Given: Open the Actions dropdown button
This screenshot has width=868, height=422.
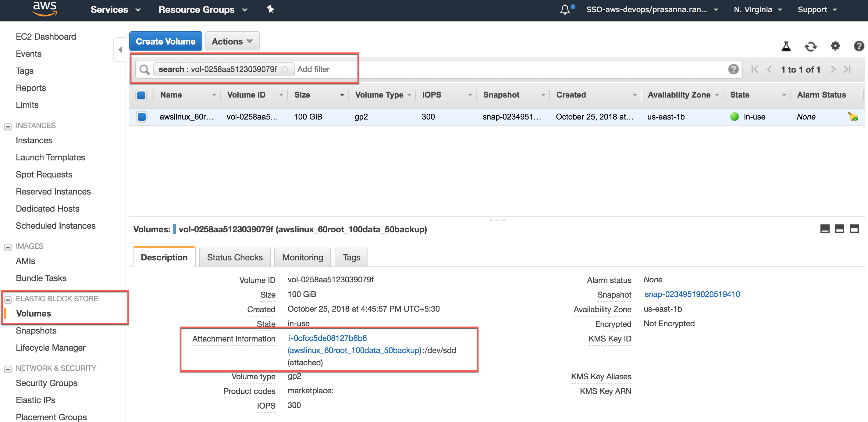Looking at the screenshot, I should point(232,41).
